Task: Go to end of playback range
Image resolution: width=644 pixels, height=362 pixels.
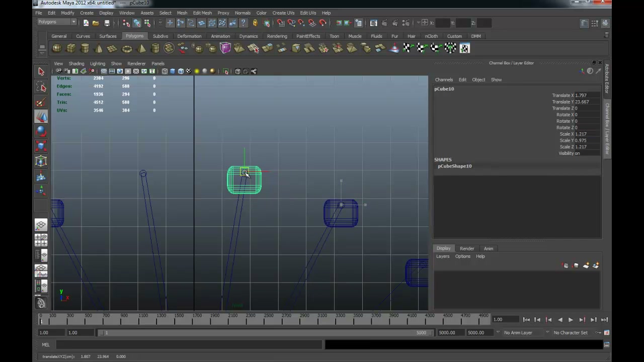Action: (605, 320)
